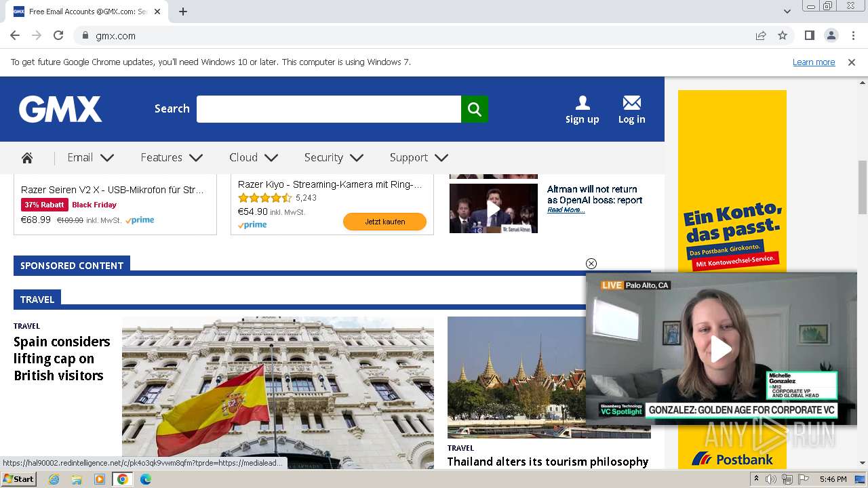Go back with the browser back arrow
The image size is (868, 488).
pos(15,35)
